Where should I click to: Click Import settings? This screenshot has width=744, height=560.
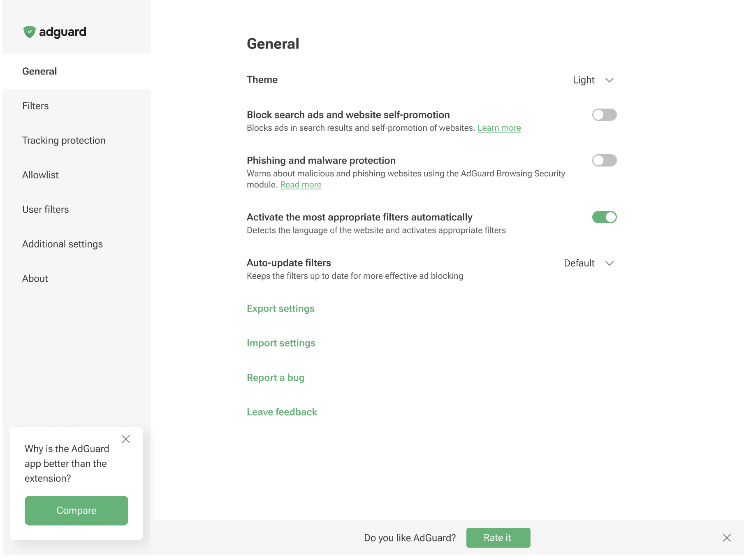pos(281,343)
